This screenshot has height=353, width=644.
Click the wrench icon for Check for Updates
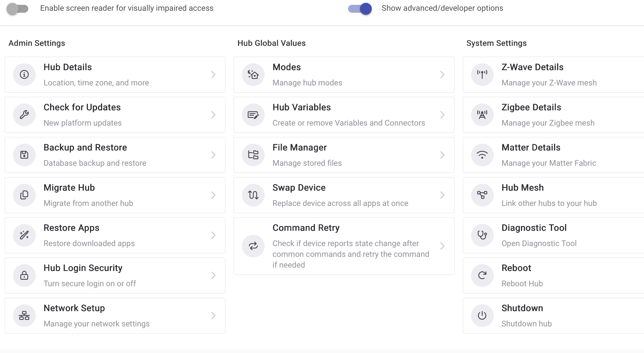click(24, 115)
